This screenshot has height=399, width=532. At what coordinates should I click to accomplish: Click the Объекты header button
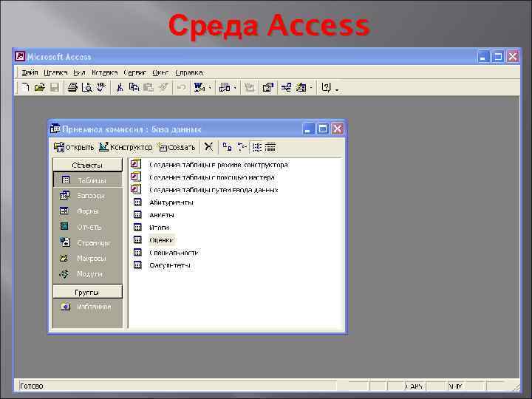point(87,165)
